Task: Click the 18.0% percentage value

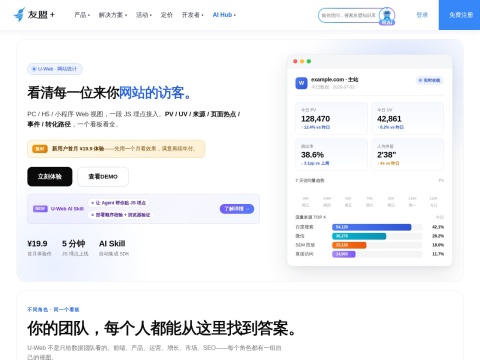Action: click(438, 245)
